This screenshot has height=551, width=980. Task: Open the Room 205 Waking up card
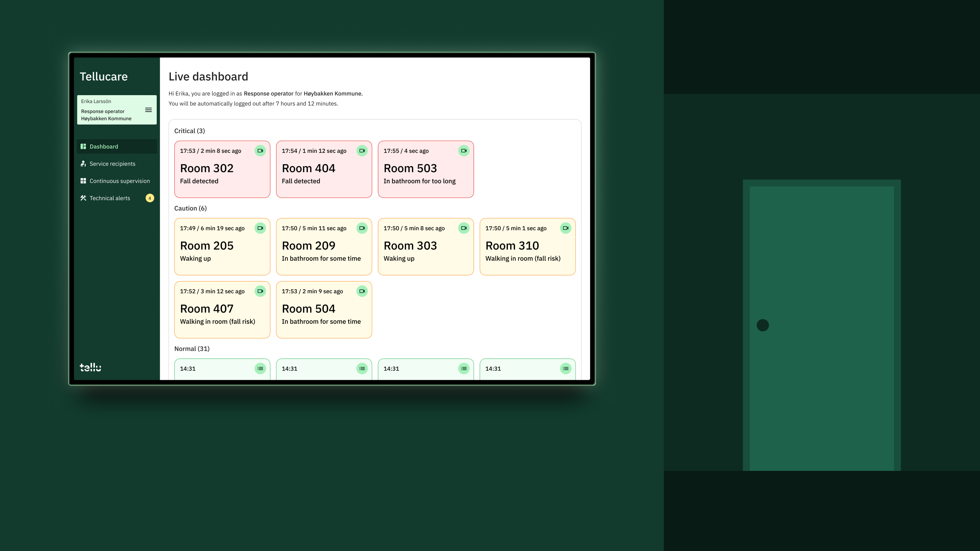pos(222,246)
